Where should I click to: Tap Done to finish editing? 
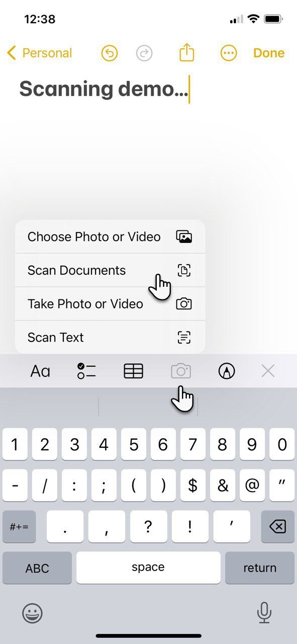click(269, 52)
